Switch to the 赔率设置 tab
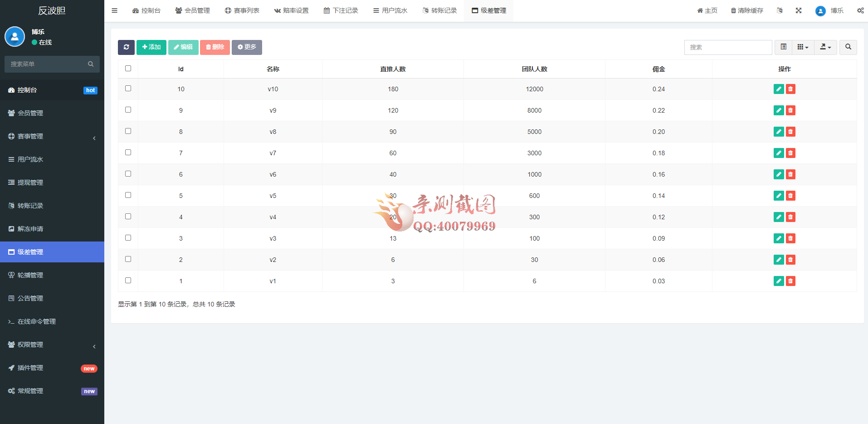The image size is (868, 424). (x=291, y=10)
